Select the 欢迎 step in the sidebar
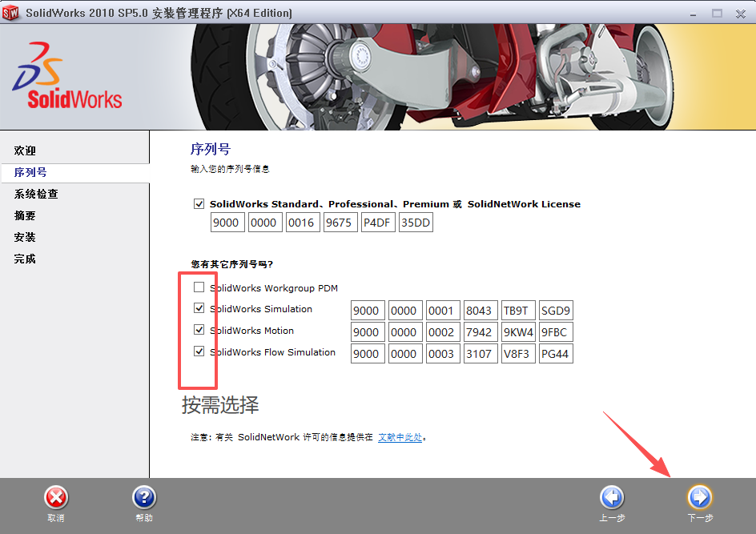756x534 pixels. click(x=24, y=150)
